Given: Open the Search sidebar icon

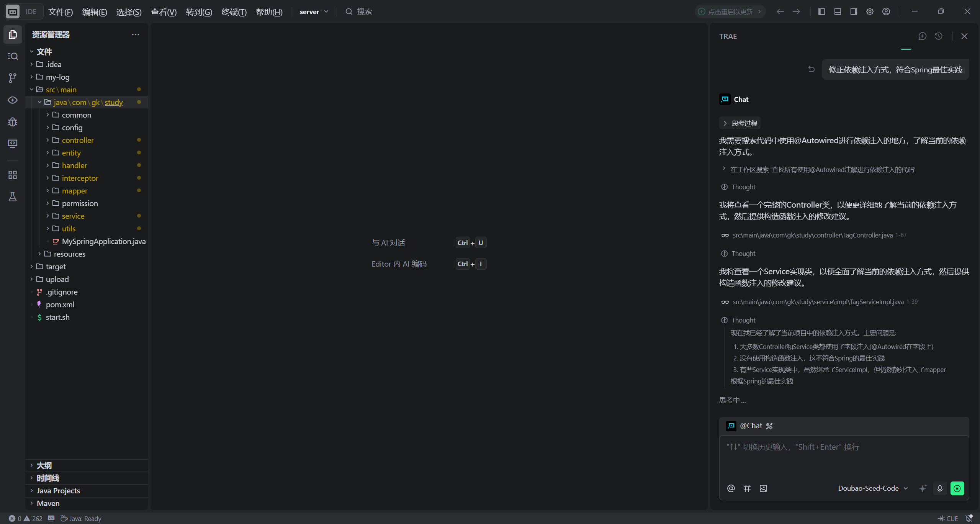Looking at the screenshot, I should pyautogui.click(x=13, y=56).
